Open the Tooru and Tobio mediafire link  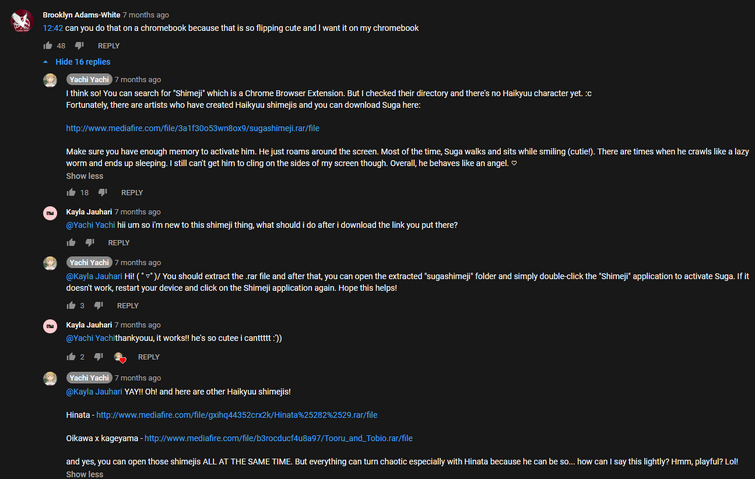(278, 438)
